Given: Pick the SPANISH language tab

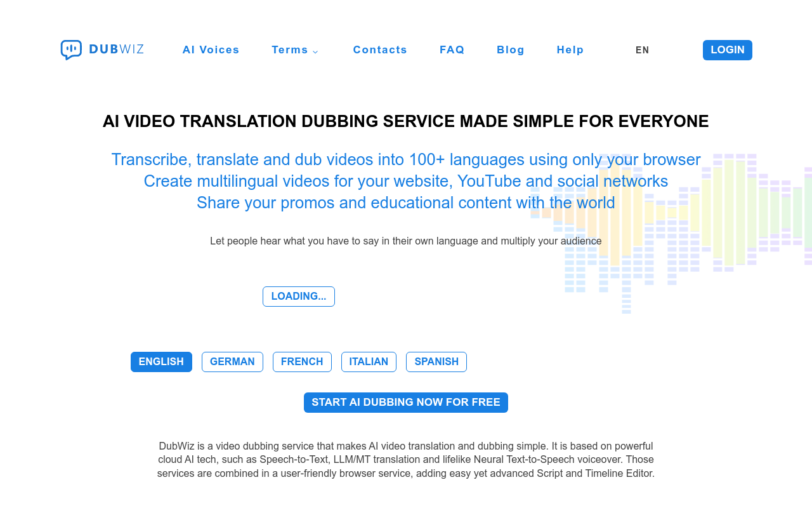Looking at the screenshot, I should [x=436, y=362].
